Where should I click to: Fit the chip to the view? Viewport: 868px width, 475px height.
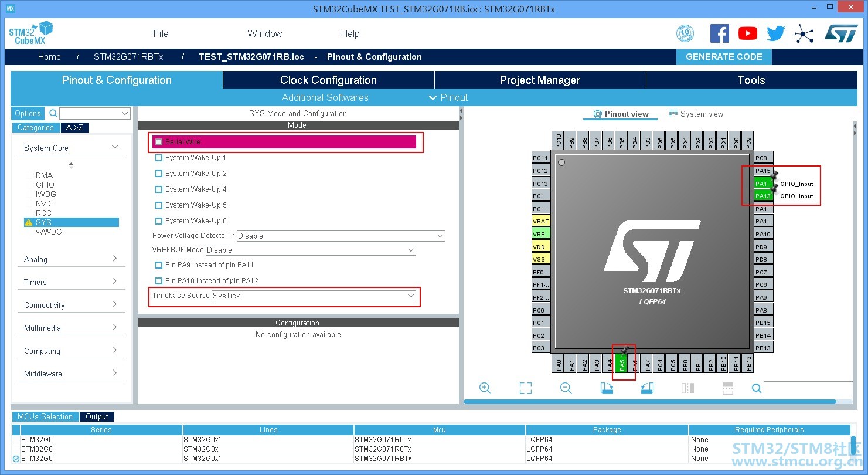point(526,388)
